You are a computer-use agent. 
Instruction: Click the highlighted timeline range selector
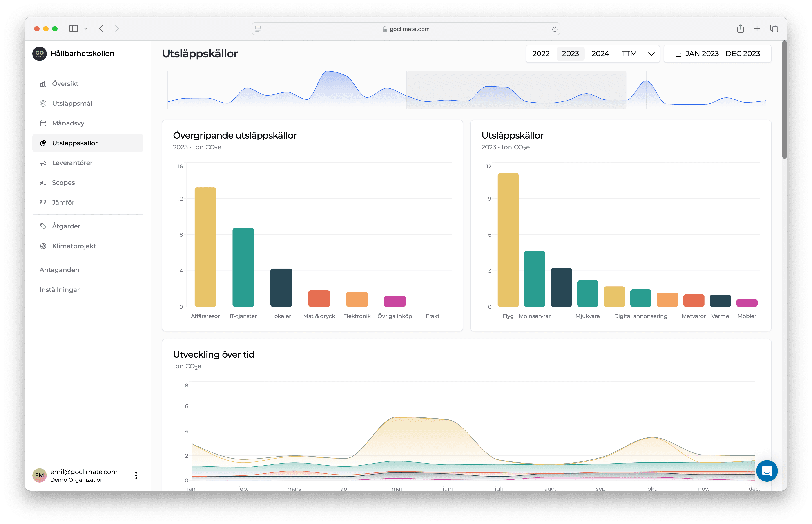coord(516,90)
